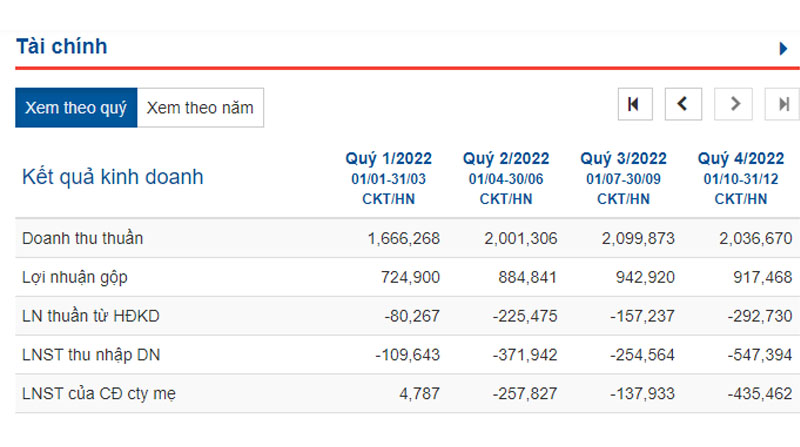Viewport: 800px width, 447px height.
Task: Click the Kết quả kinh doanh title
Action: [113, 177]
